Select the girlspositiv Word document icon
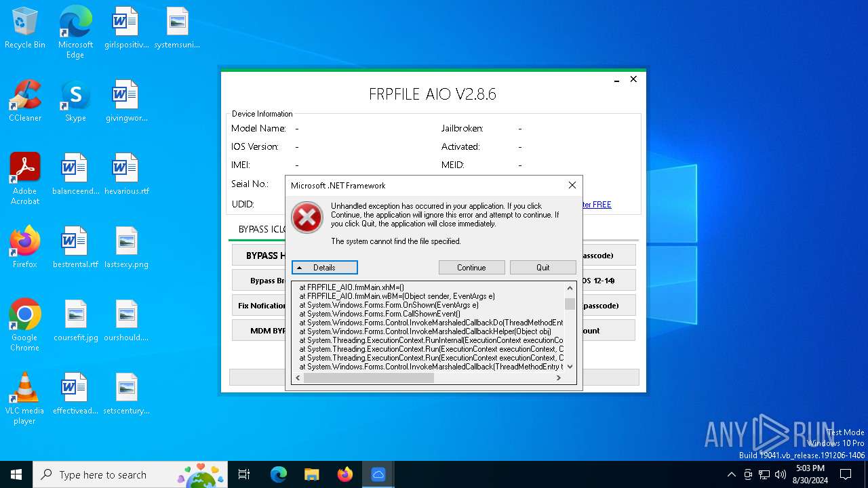Screen dimensions: 868x488 (x=126, y=28)
